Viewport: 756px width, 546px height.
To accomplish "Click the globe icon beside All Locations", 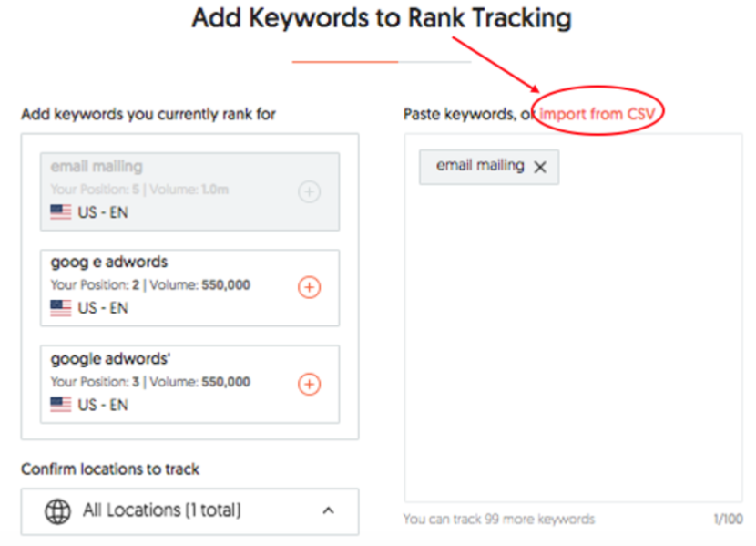I will click(57, 510).
